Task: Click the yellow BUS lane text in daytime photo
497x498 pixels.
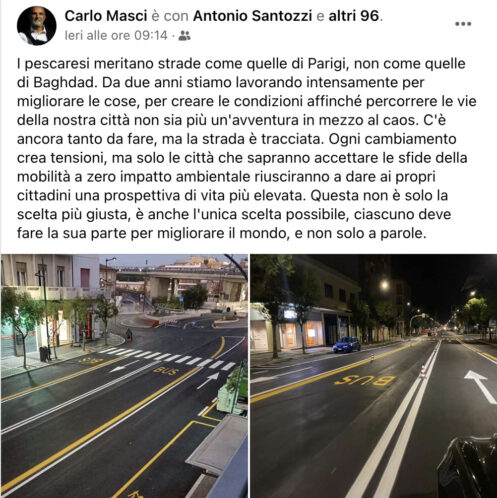Action: click(x=166, y=371)
